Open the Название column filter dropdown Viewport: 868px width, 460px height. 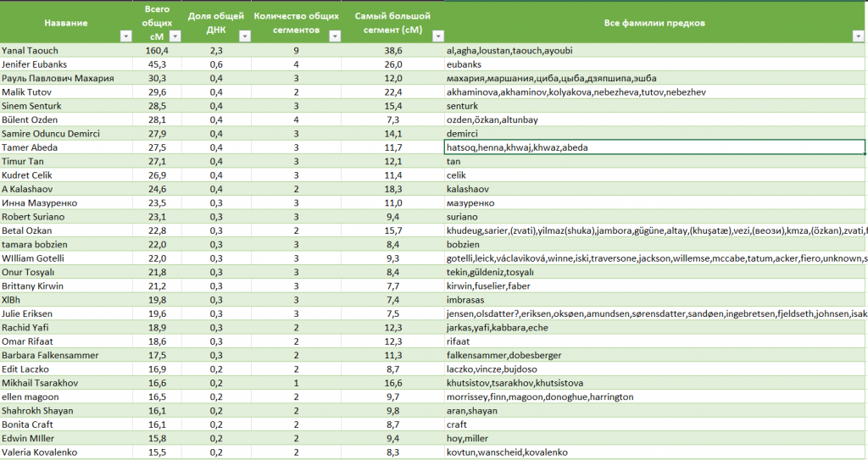click(125, 36)
